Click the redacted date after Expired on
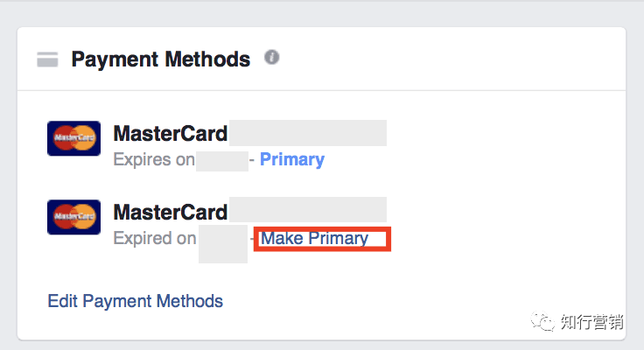This screenshot has height=350, width=644. (223, 244)
